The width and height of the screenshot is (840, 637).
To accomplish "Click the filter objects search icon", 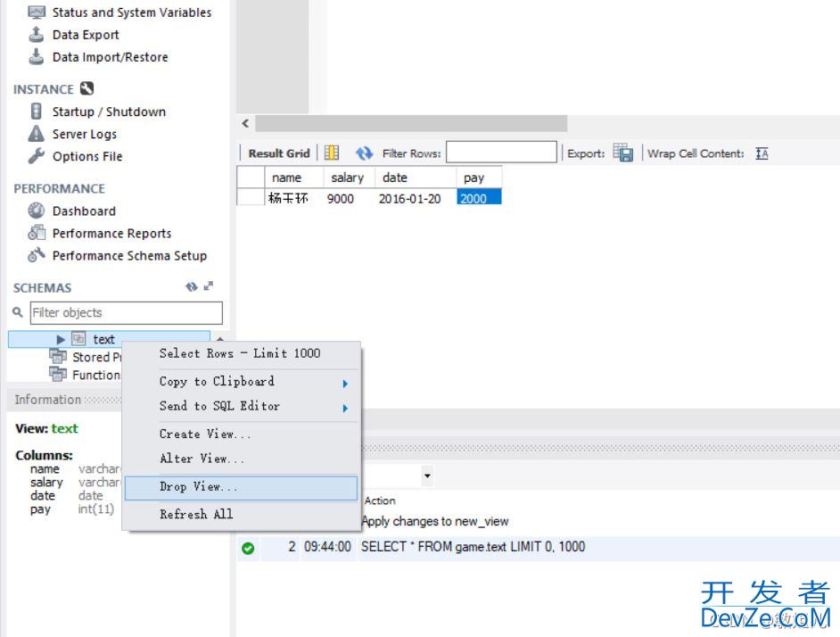I will [x=18, y=312].
